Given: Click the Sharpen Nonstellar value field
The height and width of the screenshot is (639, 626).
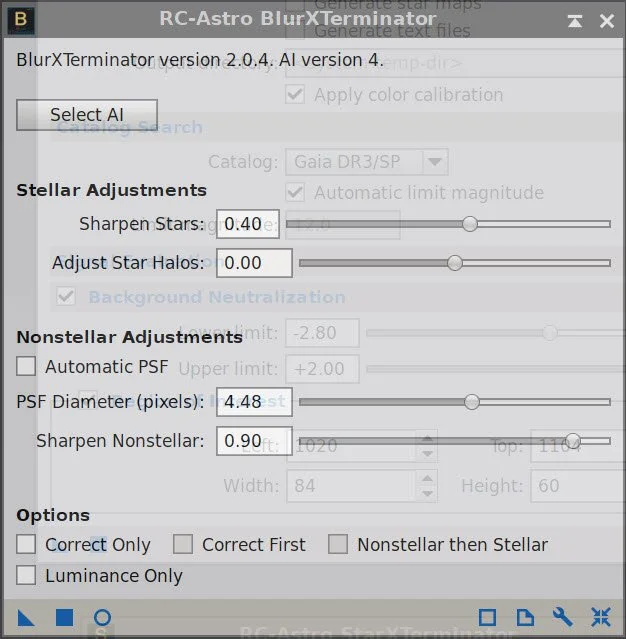Looking at the screenshot, I should coord(254,441).
